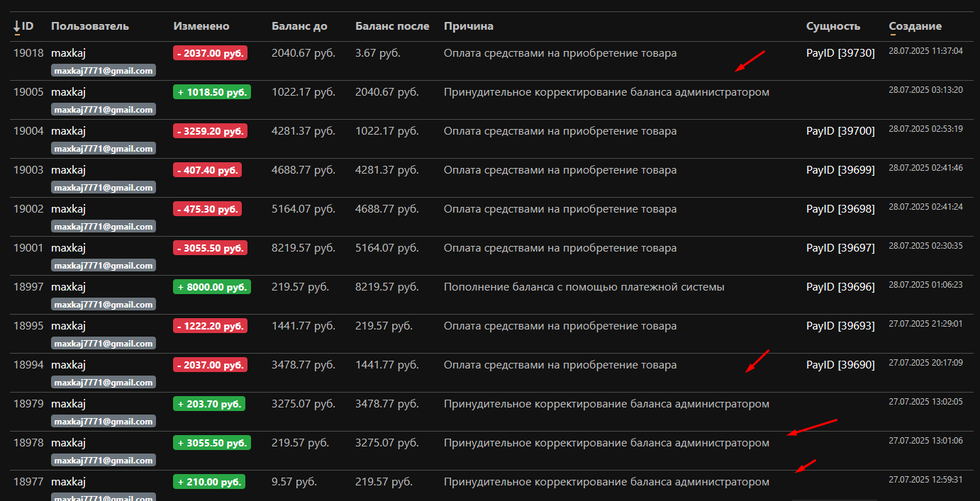Select the green +3055.50 руб. badge
Screen dimensions: 980x501
pos(212,443)
